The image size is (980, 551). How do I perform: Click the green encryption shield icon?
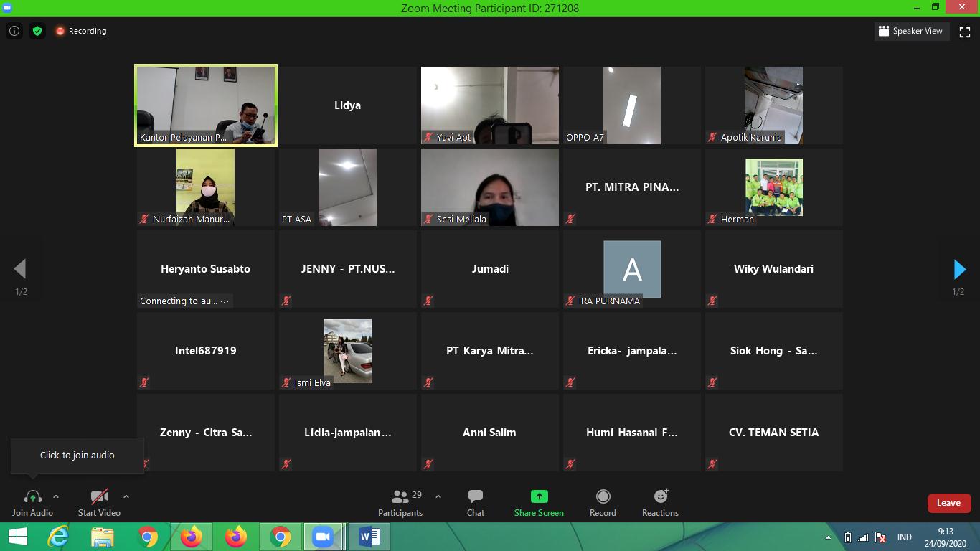click(37, 31)
